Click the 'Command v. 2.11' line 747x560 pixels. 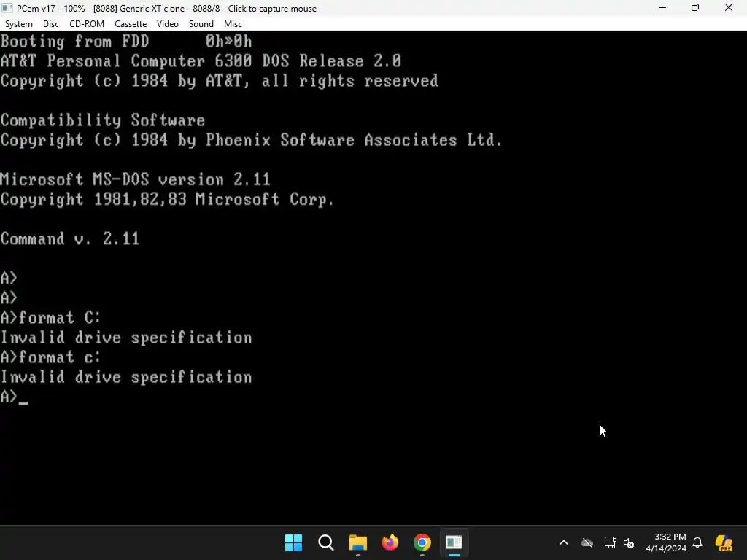(x=69, y=238)
